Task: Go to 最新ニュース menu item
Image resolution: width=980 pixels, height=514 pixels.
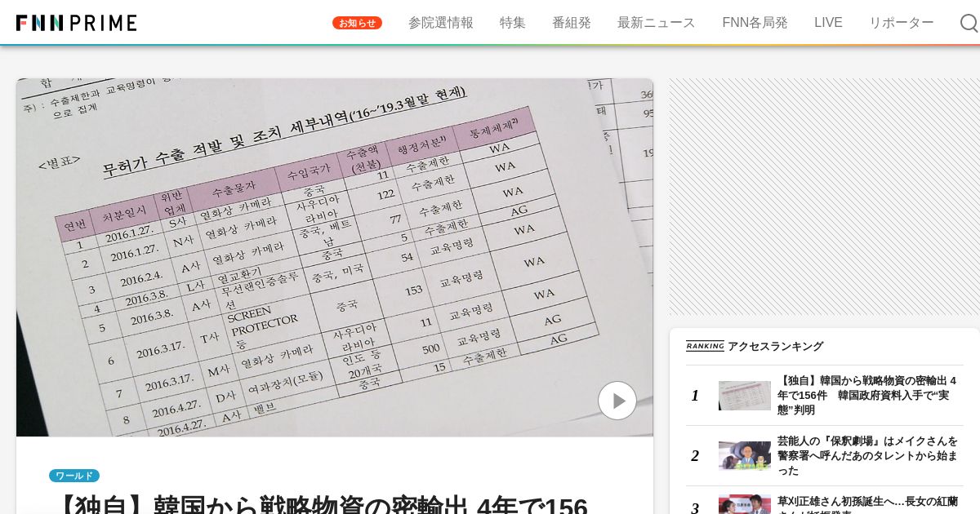Action: (657, 23)
